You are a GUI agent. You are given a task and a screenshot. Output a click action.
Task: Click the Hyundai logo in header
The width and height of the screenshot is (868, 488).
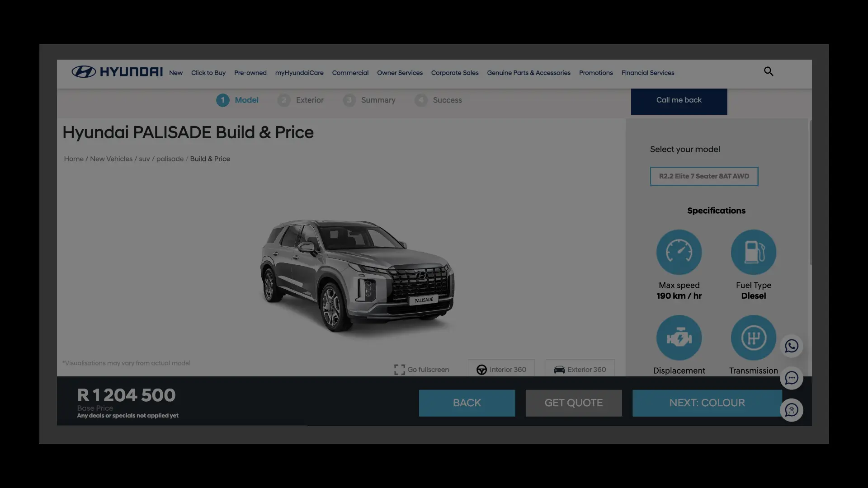[x=117, y=72]
